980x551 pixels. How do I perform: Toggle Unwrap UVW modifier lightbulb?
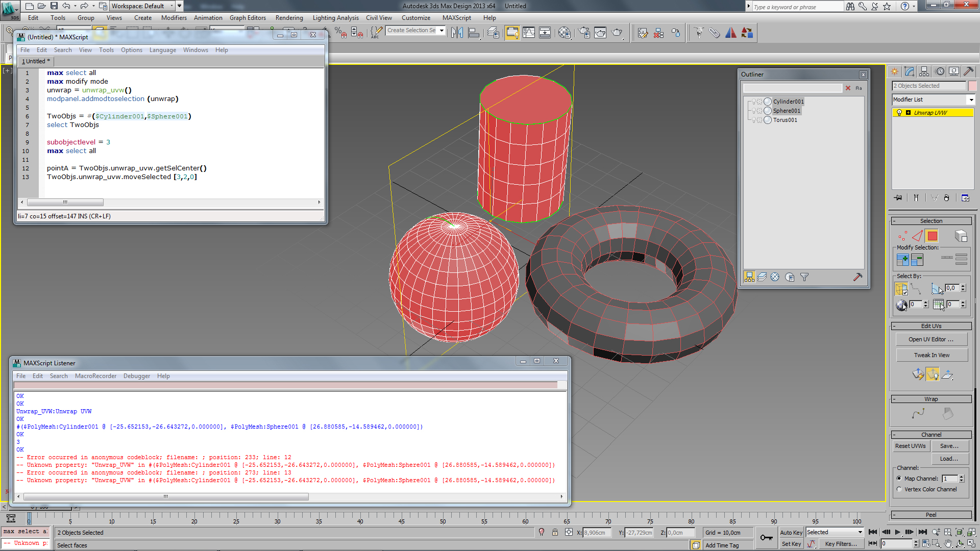[899, 113]
